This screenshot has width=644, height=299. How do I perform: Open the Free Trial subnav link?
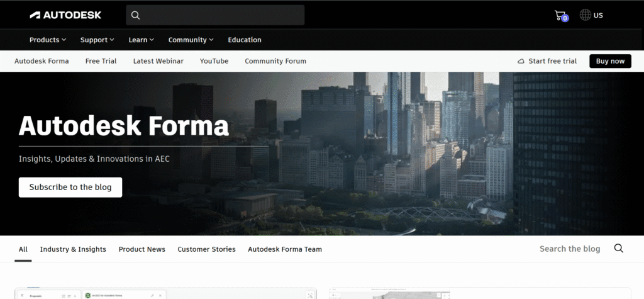click(101, 61)
